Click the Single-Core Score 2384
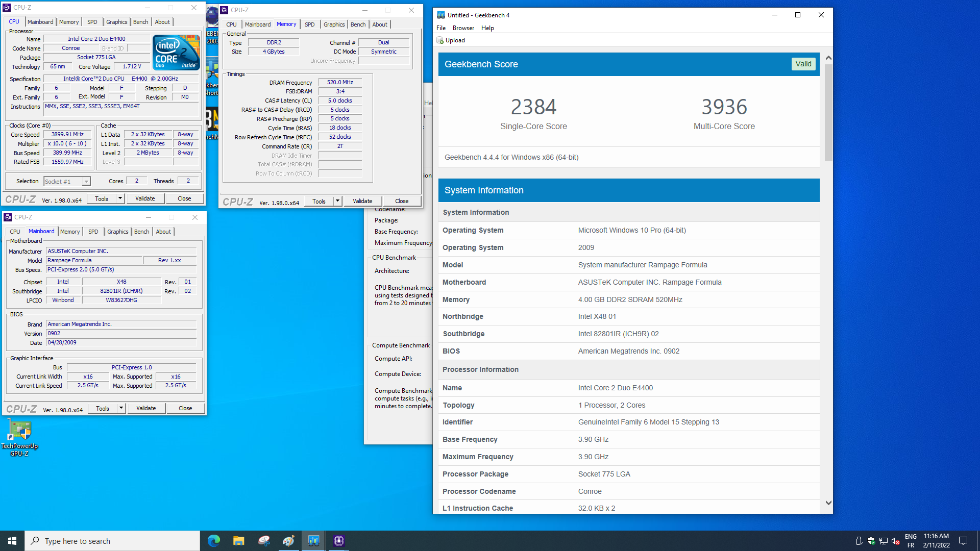The height and width of the screenshot is (551, 980). pos(533,107)
